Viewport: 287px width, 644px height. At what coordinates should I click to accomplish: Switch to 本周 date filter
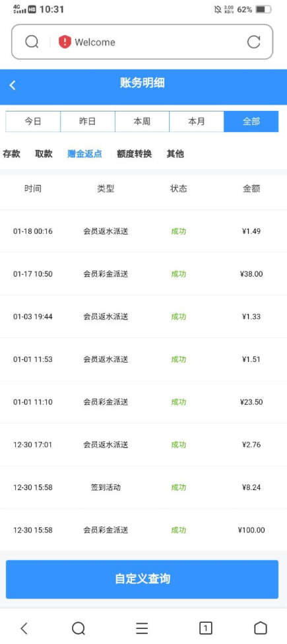coord(143,122)
